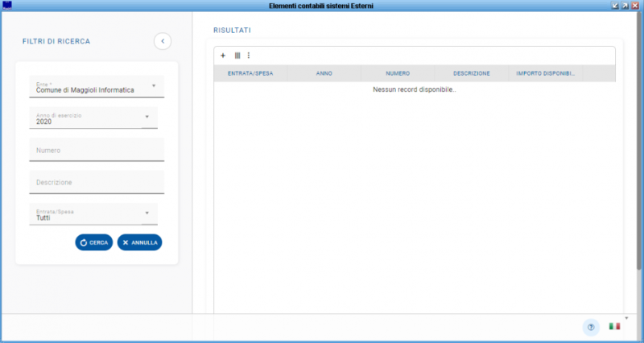
Task: Click the CERCA search button
Action: tap(94, 242)
